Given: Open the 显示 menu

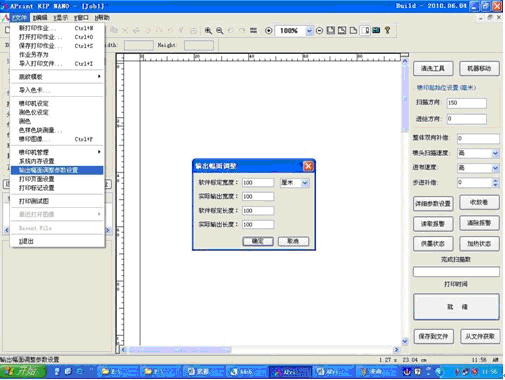Looking at the screenshot, I should (61, 18).
